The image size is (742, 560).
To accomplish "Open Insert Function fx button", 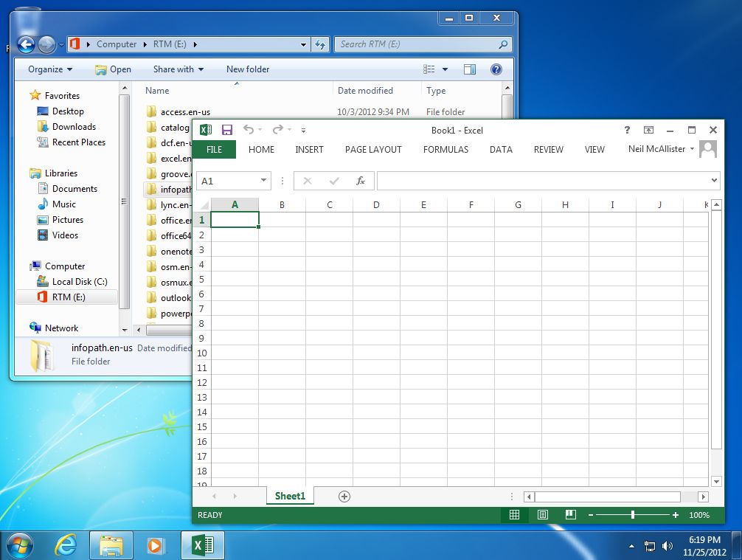I will pyautogui.click(x=361, y=181).
